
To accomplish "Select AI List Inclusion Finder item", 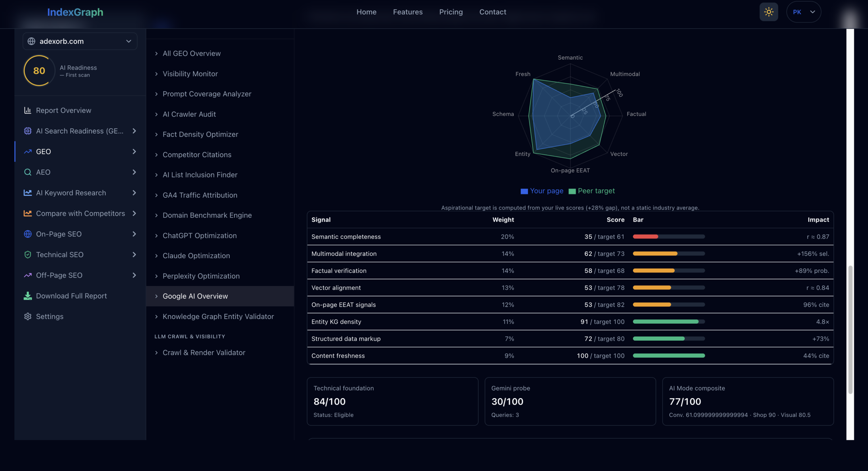I will [x=220, y=175].
